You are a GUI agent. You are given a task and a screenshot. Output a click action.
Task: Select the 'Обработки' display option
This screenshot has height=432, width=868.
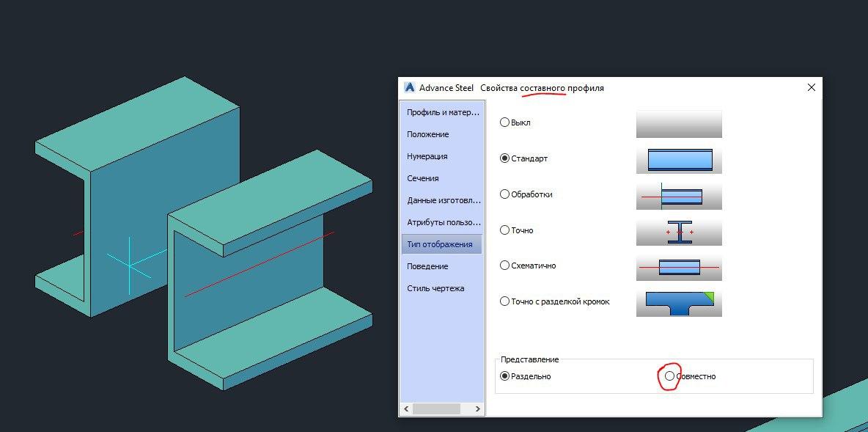[x=504, y=194]
